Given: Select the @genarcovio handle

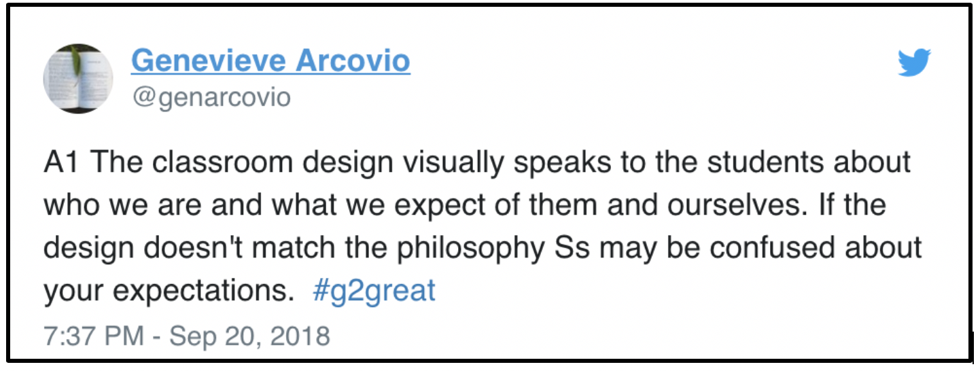Looking at the screenshot, I should tap(211, 98).
